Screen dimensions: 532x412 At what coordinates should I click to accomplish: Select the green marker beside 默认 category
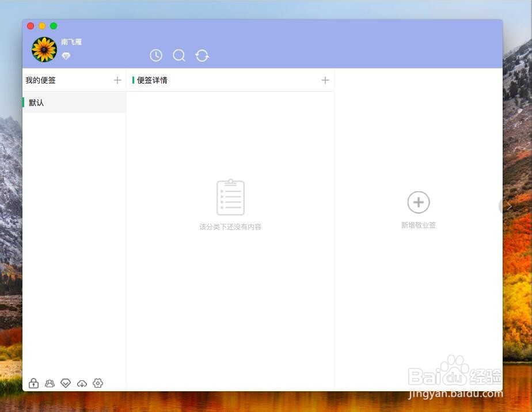click(x=24, y=102)
